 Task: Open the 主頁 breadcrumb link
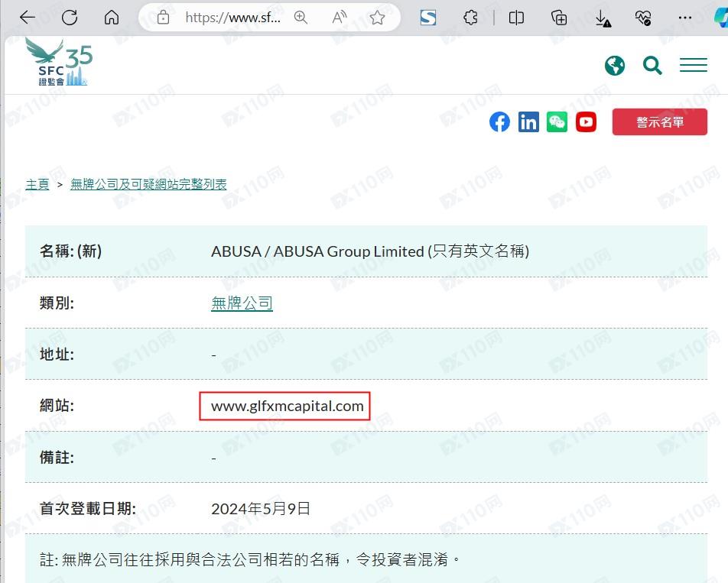37,185
